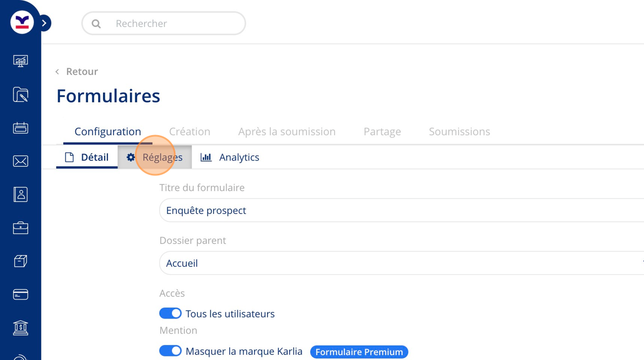Screen dimensions: 644x360
Task: Expand the sidebar with the chevron arrow
Action: (44, 23)
